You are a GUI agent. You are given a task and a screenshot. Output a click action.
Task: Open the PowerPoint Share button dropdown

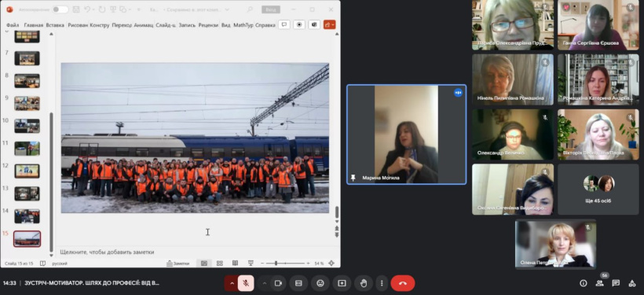click(329, 24)
